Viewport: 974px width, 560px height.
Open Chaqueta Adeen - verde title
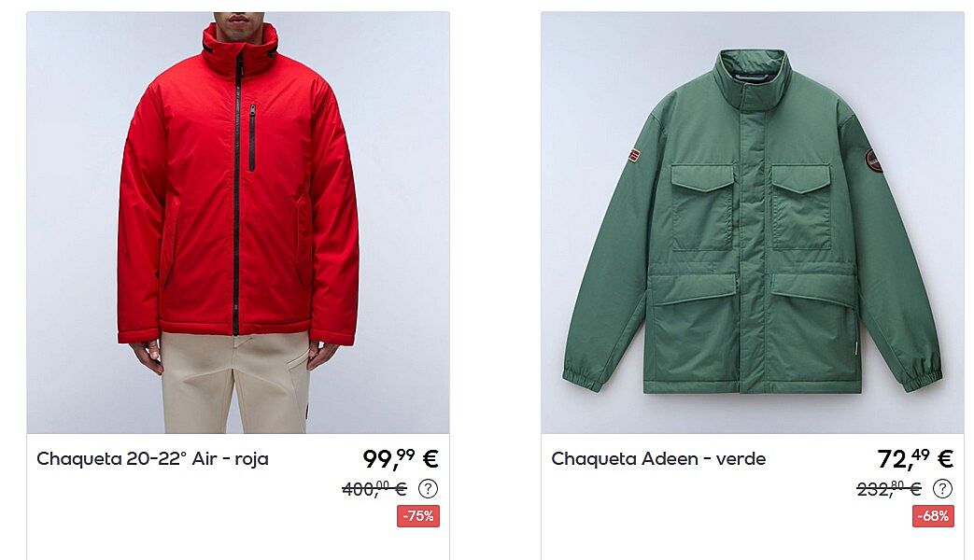(658, 459)
